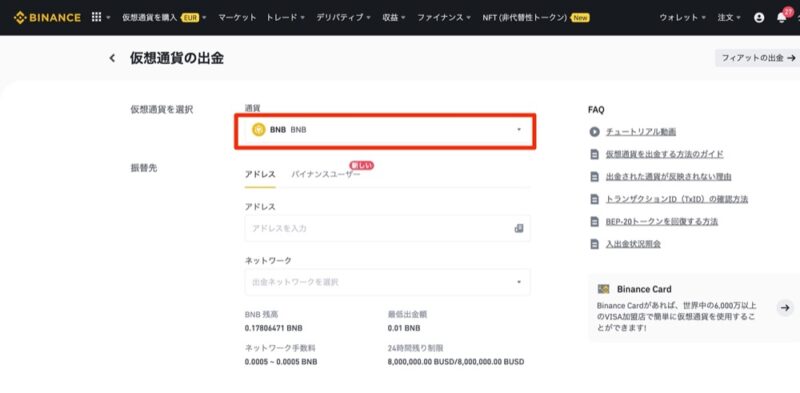Open the notifications bell icon
Viewport: 800px width, 393px height.
click(x=781, y=17)
